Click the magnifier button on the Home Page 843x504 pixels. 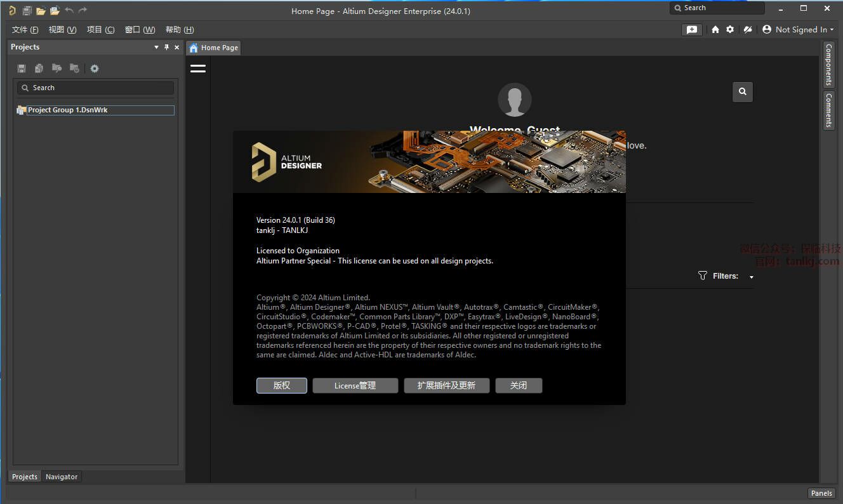(743, 92)
